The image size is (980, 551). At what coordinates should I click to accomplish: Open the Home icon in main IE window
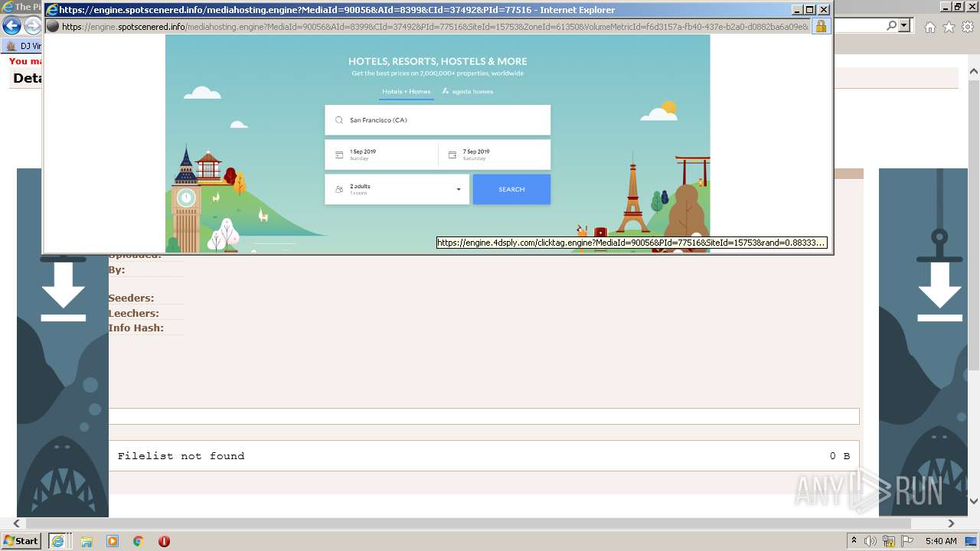929,27
